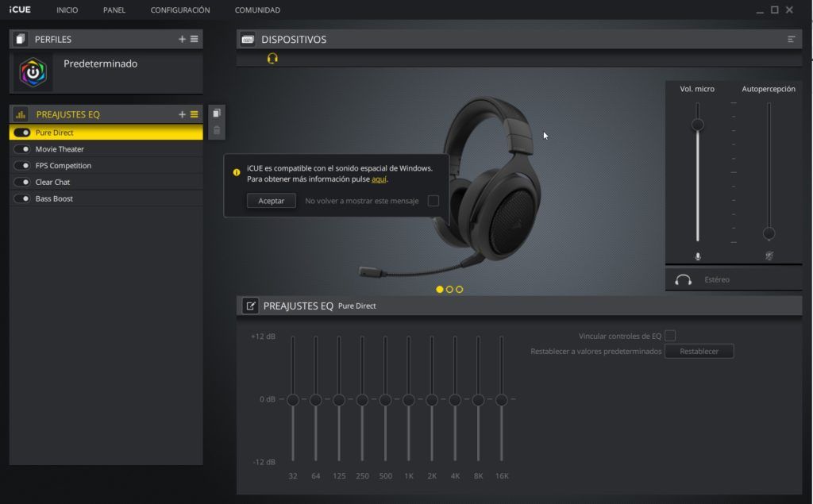813x504 pixels.
Task: Delete the selected EQ preset trash icon
Action: [x=217, y=130]
